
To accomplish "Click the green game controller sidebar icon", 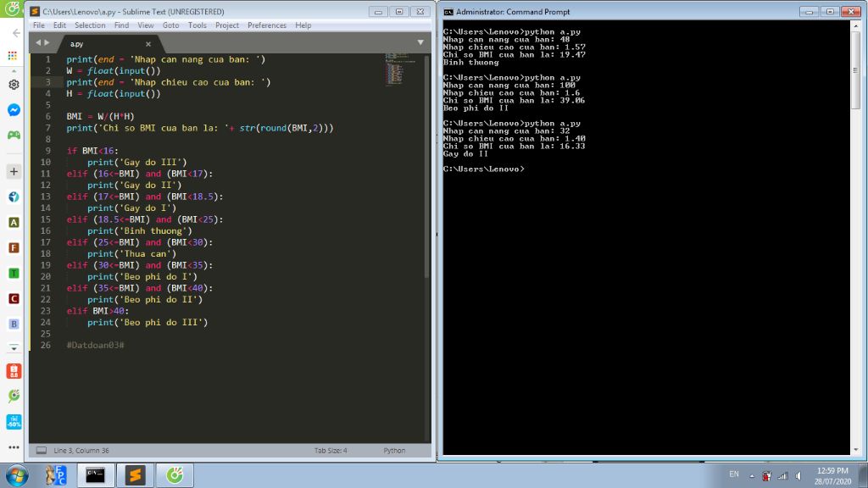I will [x=14, y=135].
